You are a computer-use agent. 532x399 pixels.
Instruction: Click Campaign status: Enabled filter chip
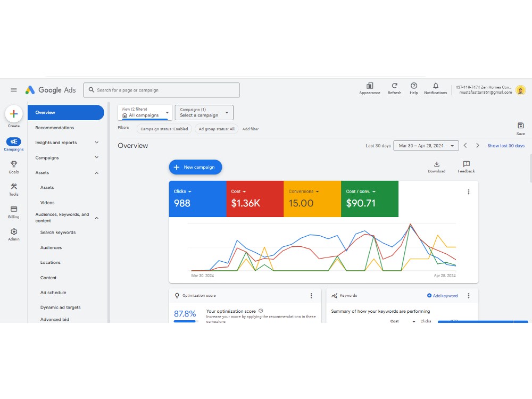pos(164,129)
